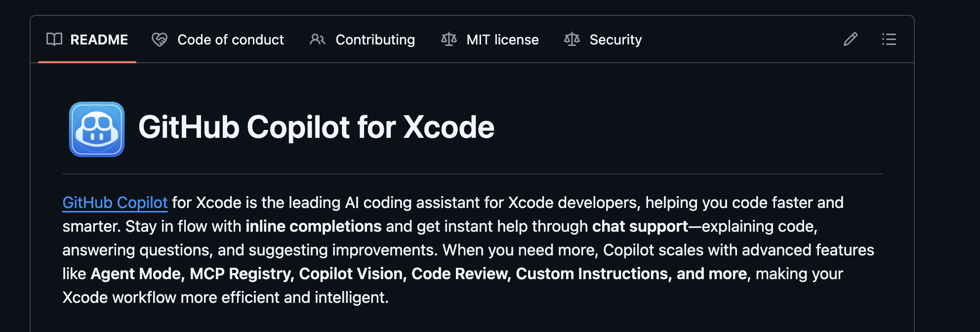Switch to the README tab
This screenshot has height=332, width=980.
(x=99, y=40)
